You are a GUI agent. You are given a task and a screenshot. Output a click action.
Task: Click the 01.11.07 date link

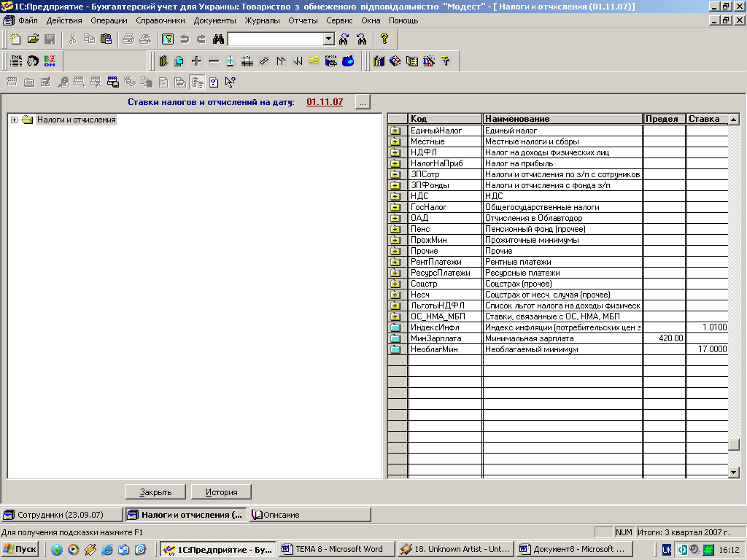pyautogui.click(x=325, y=102)
